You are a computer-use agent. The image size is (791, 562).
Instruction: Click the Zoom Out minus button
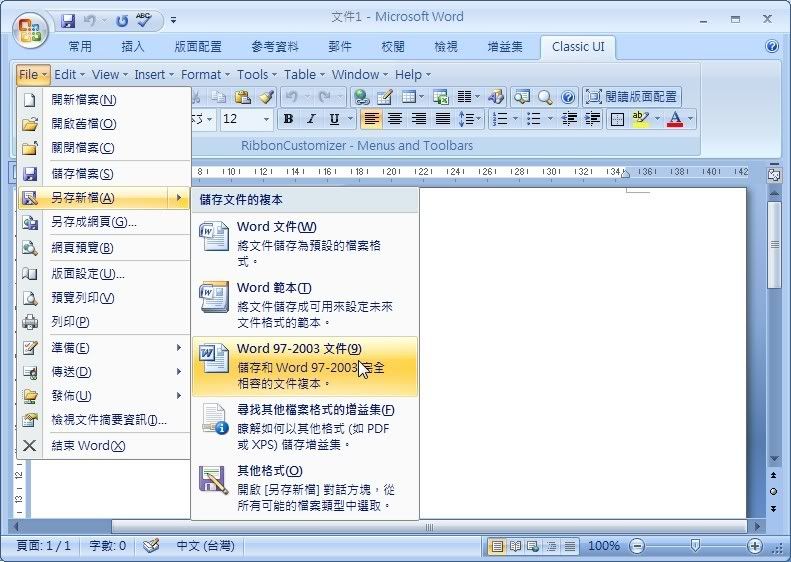point(637,546)
